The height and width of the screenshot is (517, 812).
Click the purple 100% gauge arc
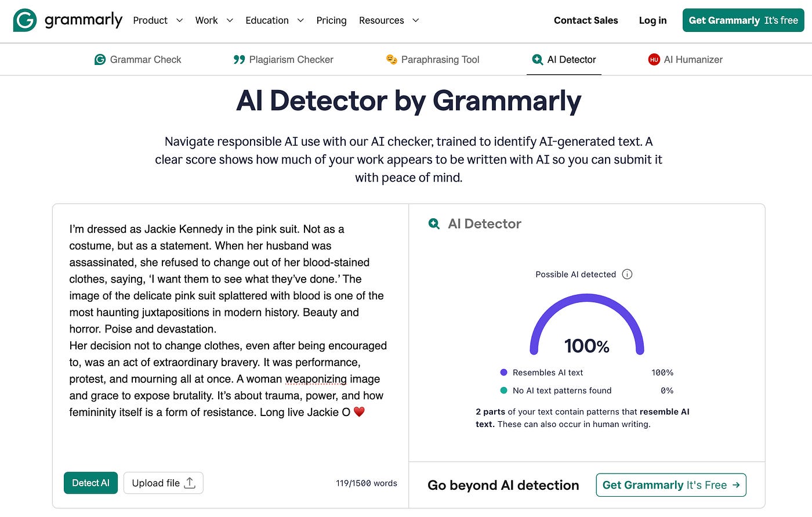pos(587,298)
